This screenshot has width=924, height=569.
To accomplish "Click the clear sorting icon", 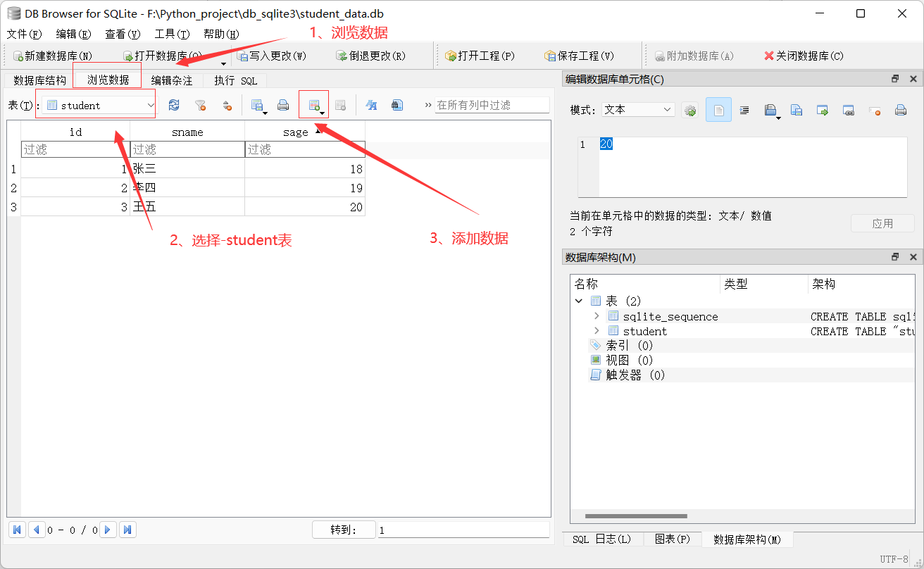I will click(227, 105).
